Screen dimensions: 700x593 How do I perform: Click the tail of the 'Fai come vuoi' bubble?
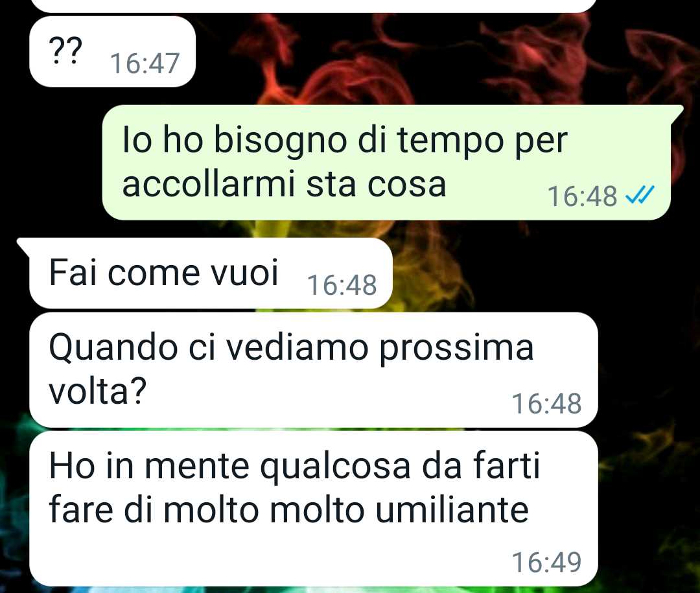click(x=23, y=246)
